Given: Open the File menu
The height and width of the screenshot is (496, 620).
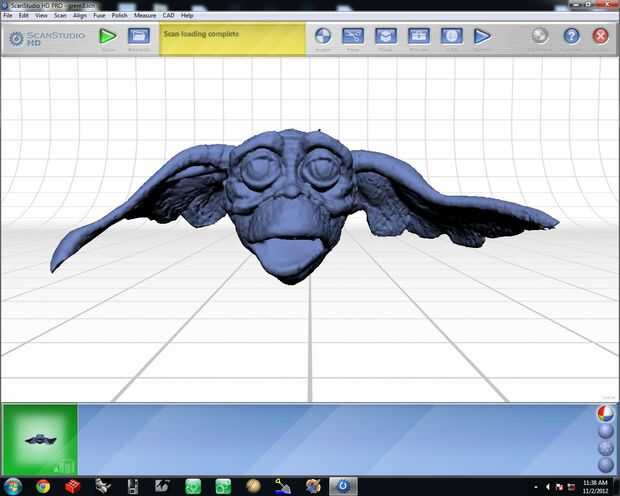Looking at the screenshot, I should tap(8, 15).
